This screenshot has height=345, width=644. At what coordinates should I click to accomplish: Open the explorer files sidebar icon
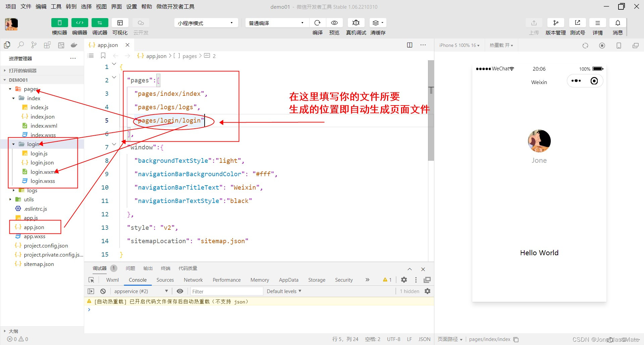click(7, 45)
